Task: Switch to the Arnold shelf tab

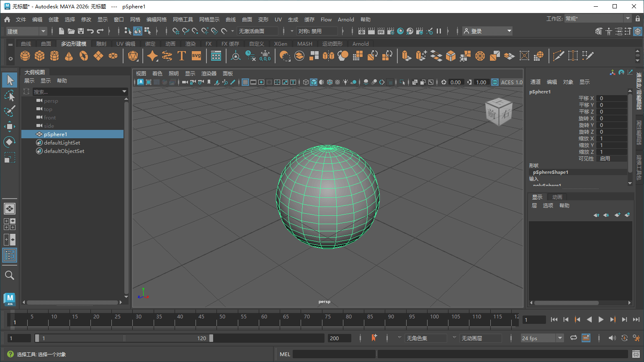Action: click(x=361, y=44)
